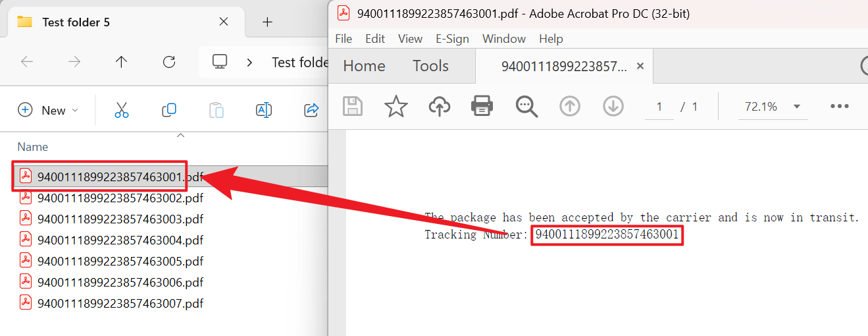Open the New item dropdown in Explorer
The width and height of the screenshot is (868, 336).
(x=48, y=110)
